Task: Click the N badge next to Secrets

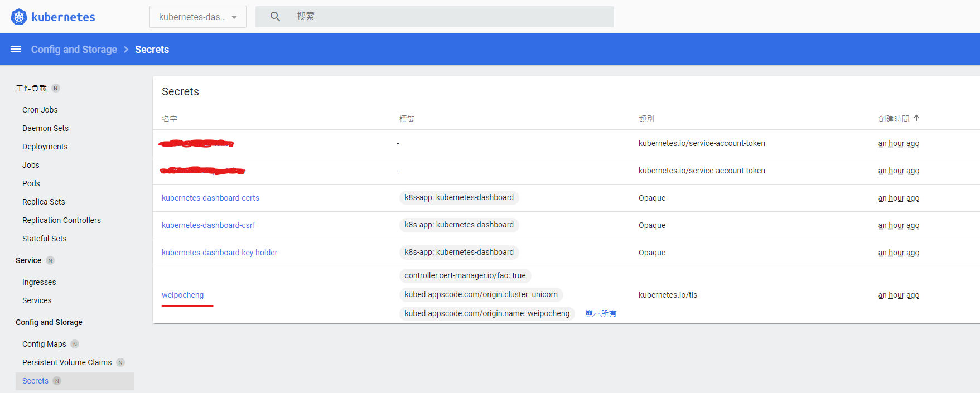Action: pyautogui.click(x=57, y=381)
